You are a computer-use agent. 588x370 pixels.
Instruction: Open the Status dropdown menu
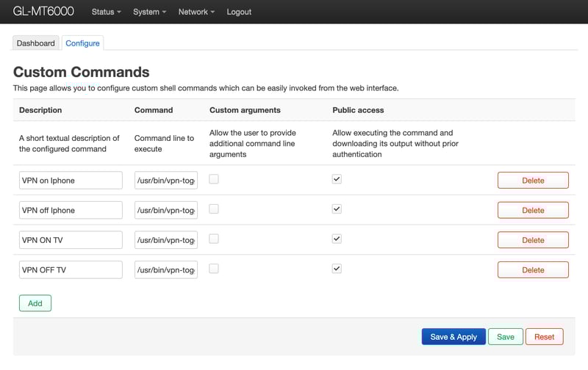(x=106, y=12)
